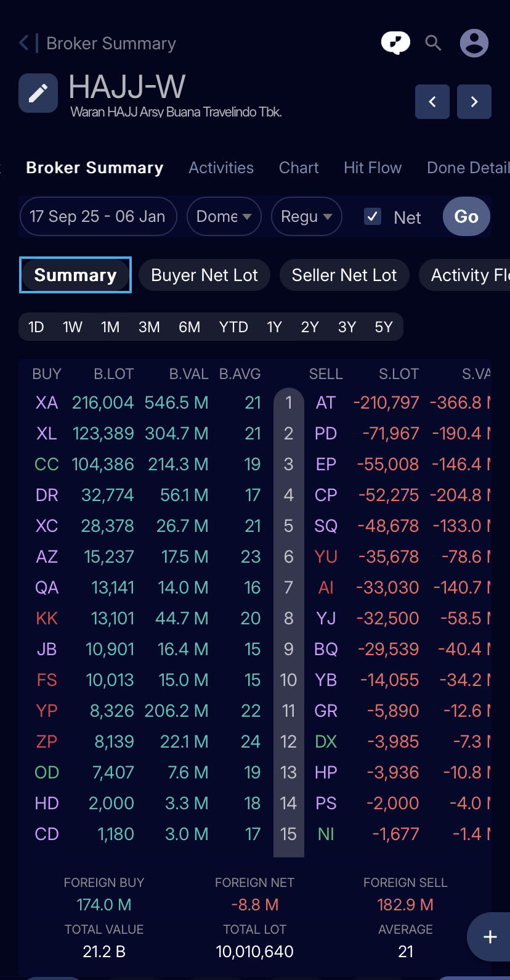The height and width of the screenshot is (980, 510).
Task: Switch to the Hit Flow tab
Action: (373, 168)
